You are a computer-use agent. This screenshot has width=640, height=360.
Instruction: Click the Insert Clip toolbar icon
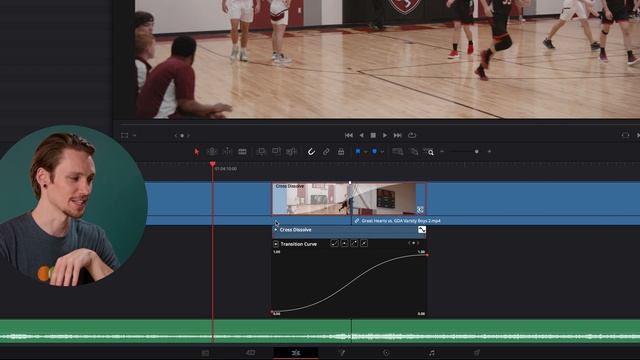click(x=261, y=152)
